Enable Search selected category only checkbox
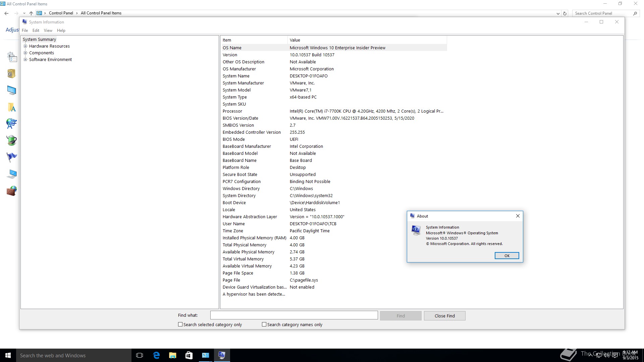 (x=180, y=324)
